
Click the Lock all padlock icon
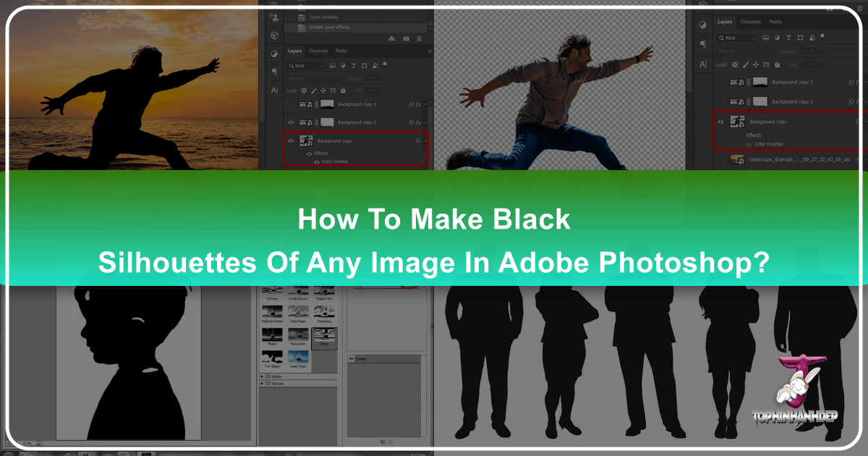coord(343,90)
